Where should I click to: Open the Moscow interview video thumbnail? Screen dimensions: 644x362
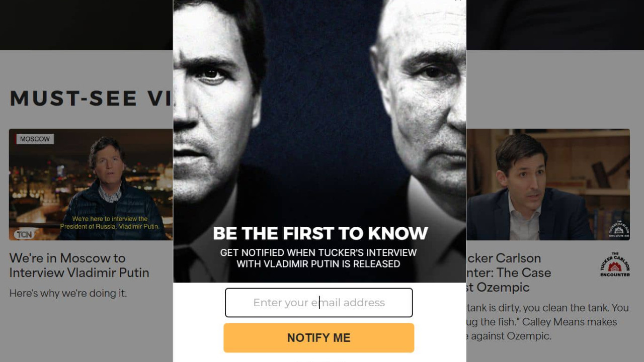coord(91,185)
